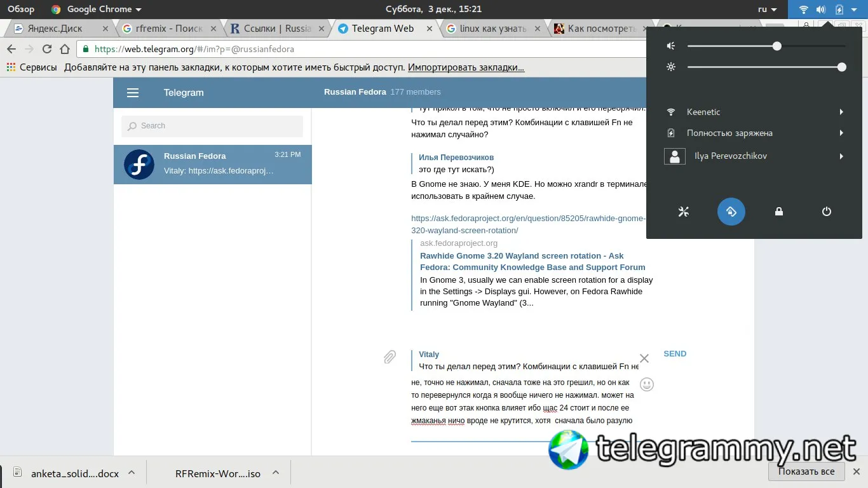
Task: Open the ask.fedoraproject.org question link
Action: (528, 224)
